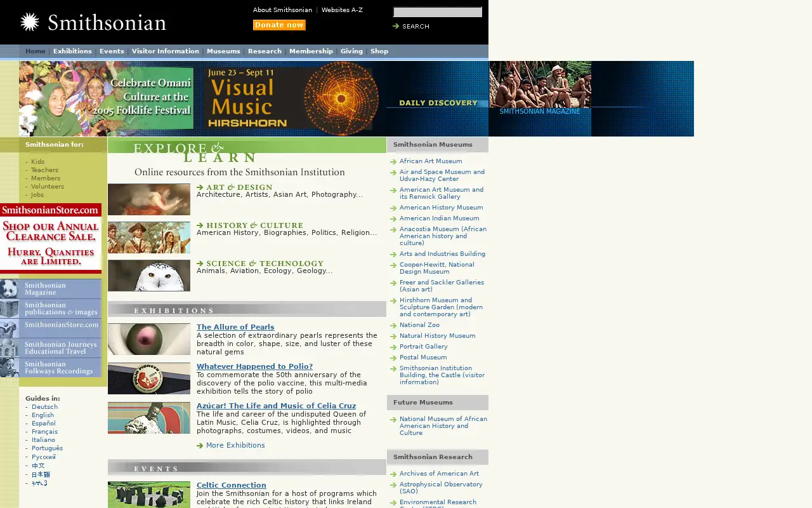Image resolution: width=812 pixels, height=508 pixels.
Task: Open the Visitor Information navigation item
Action: point(165,51)
